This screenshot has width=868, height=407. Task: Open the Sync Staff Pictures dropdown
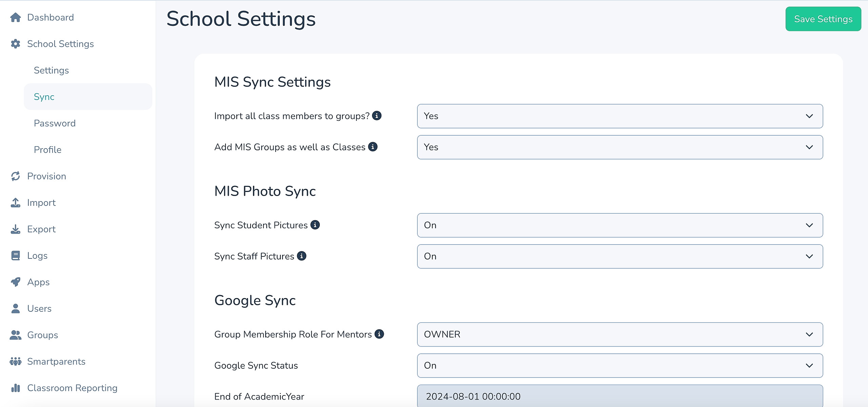click(x=619, y=256)
